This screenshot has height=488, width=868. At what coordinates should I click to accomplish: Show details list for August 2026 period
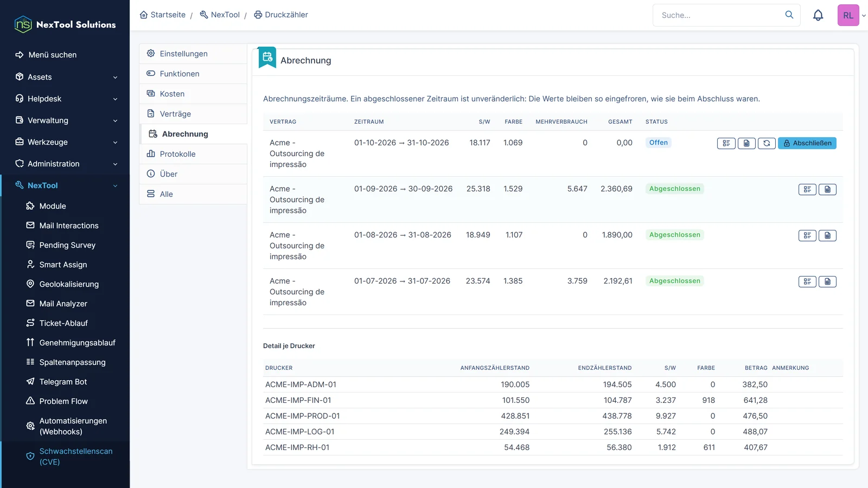807,235
